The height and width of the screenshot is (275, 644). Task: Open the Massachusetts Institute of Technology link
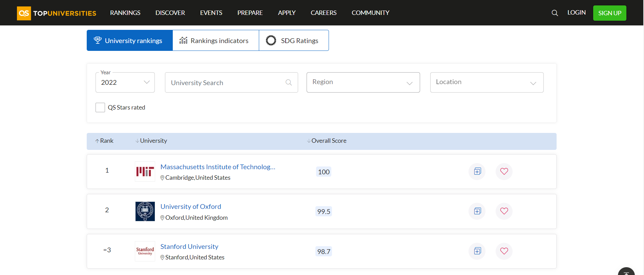[x=218, y=167]
